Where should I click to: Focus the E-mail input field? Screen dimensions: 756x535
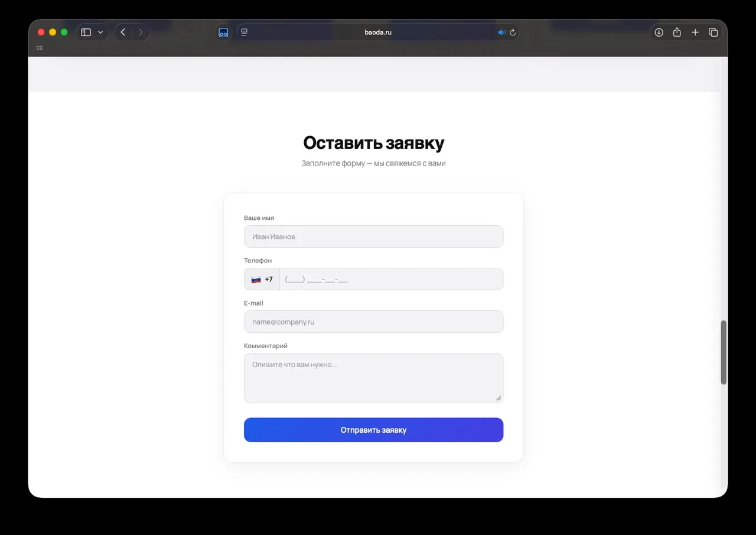point(374,322)
